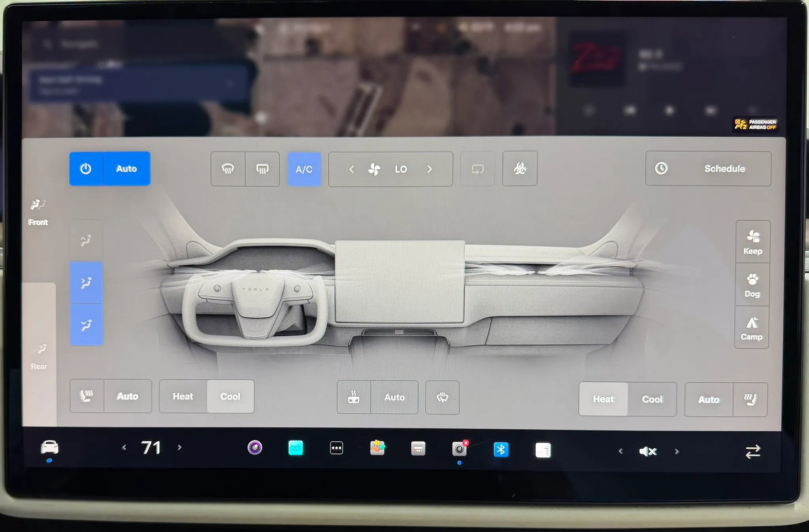
Task: Tap the fan speed icon
Action: 374,169
